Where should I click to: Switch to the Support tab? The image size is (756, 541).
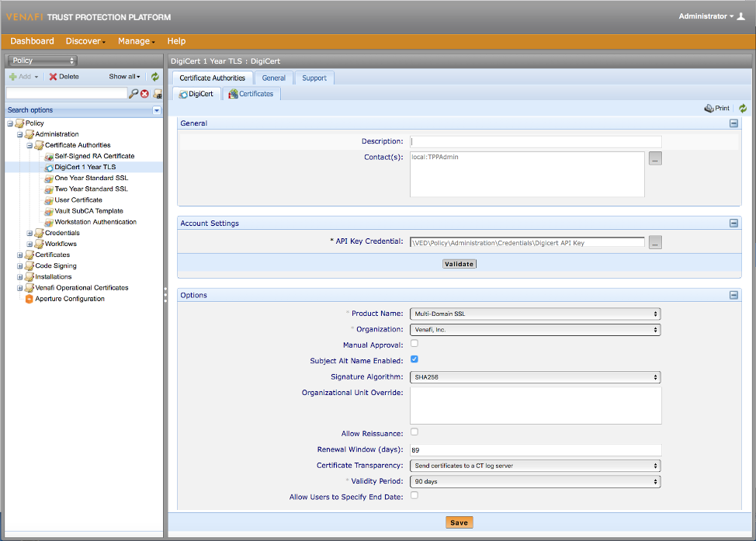click(x=314, y=78)
